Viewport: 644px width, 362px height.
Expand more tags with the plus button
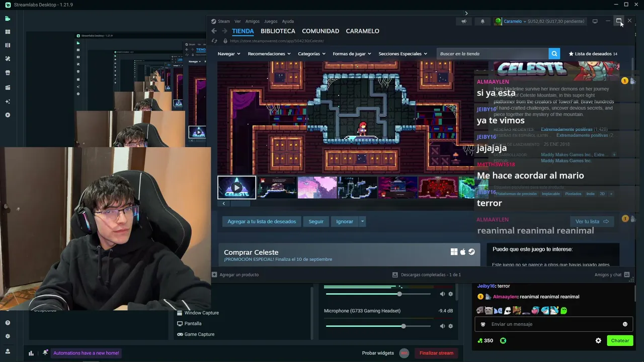611,194
